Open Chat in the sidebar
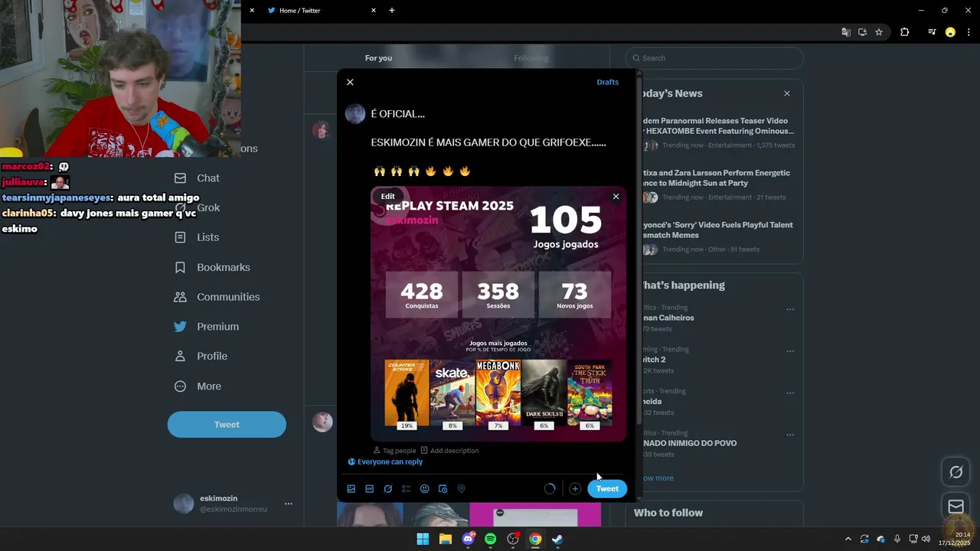 pyautogui.click(x=198, y=178)
